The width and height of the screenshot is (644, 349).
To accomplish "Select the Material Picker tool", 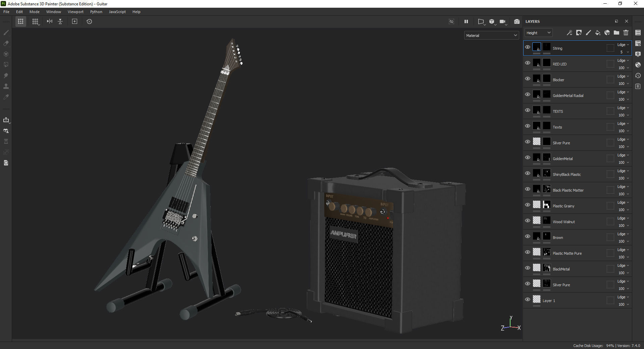I will coord(6,97).
